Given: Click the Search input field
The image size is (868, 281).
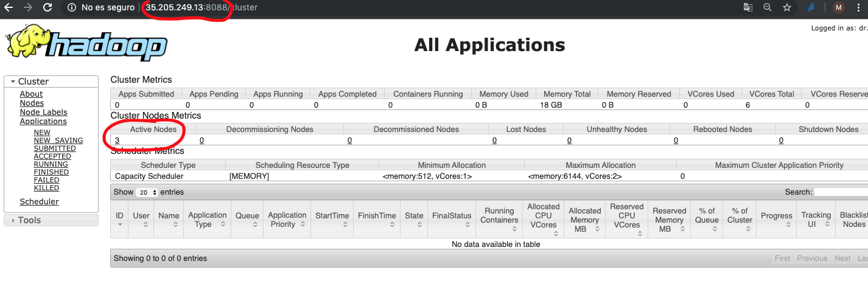Looking at the screenshot, I should [x=841, y=192].
